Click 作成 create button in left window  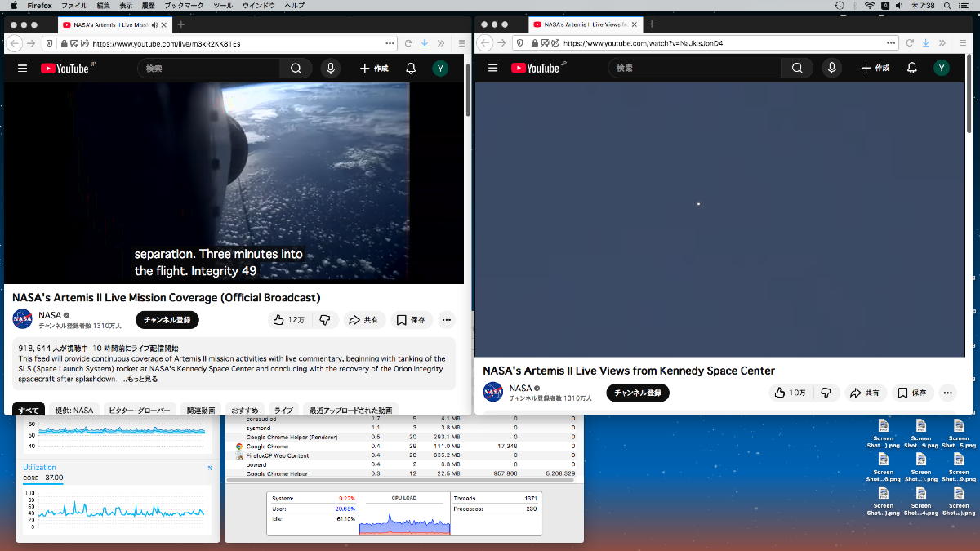point(374,69)
